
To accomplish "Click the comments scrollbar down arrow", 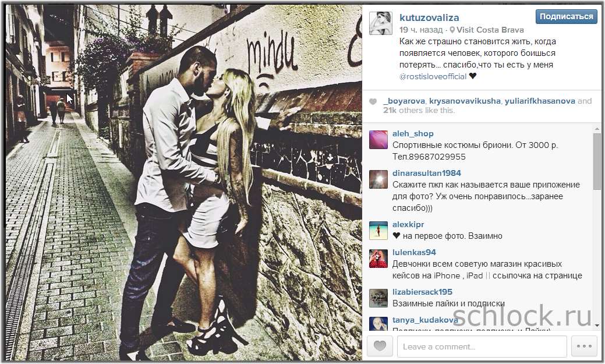I will coord(597,326).
